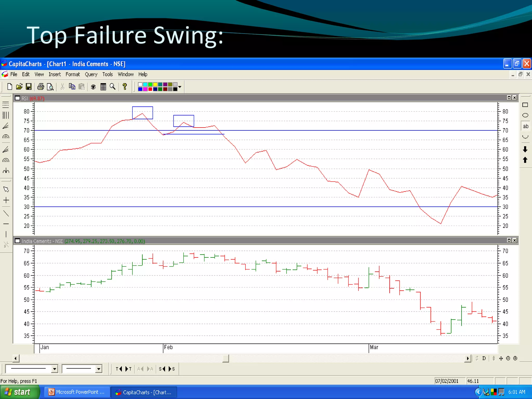Select the upper fan lines tool
The width and height of the screenshot is (532, 399).
tap(6, 126)
